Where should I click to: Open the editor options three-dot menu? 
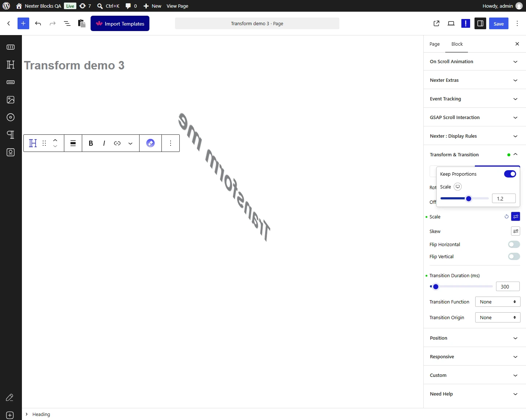(517, 23)
